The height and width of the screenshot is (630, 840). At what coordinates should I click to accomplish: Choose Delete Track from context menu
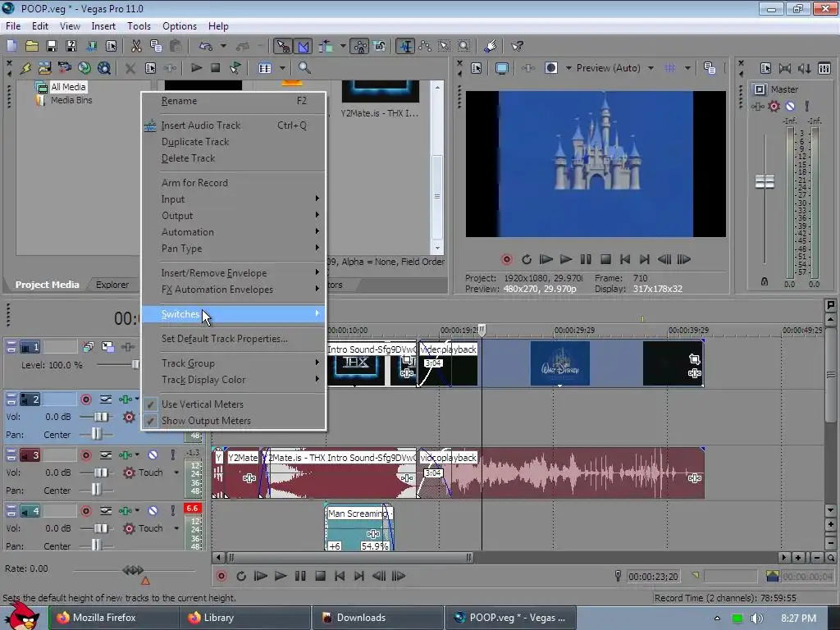[x=234, y=158]
